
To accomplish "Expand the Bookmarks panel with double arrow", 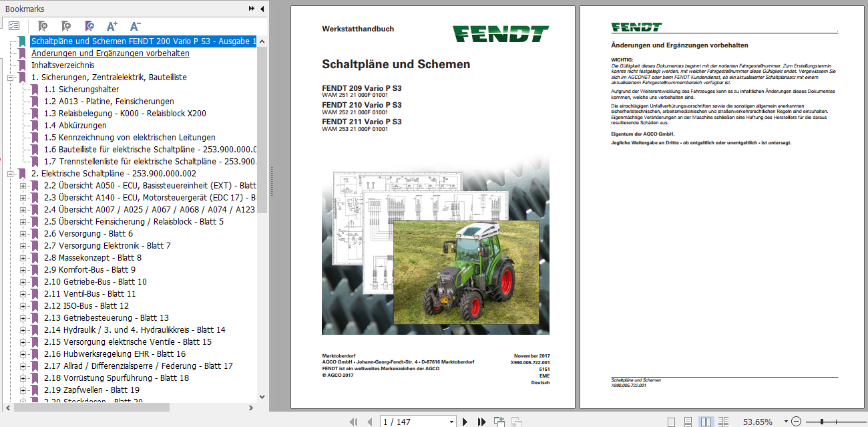I will 252,9.
